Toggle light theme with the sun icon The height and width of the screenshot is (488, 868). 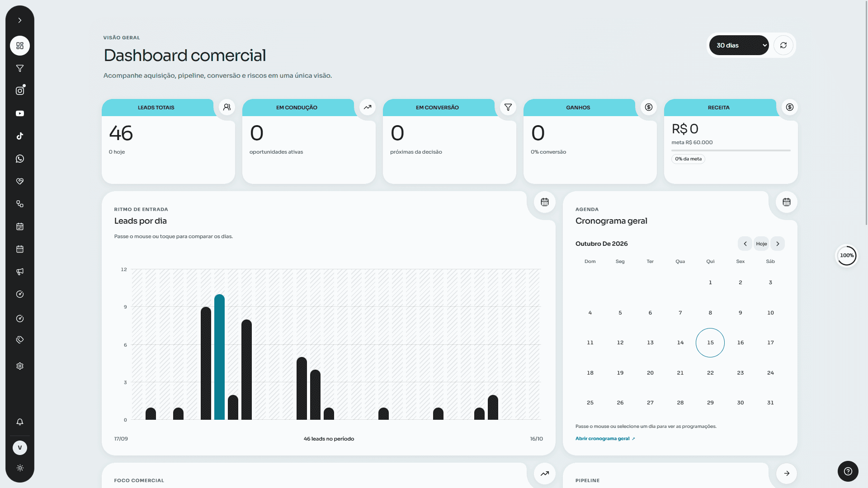click(20, 468)
